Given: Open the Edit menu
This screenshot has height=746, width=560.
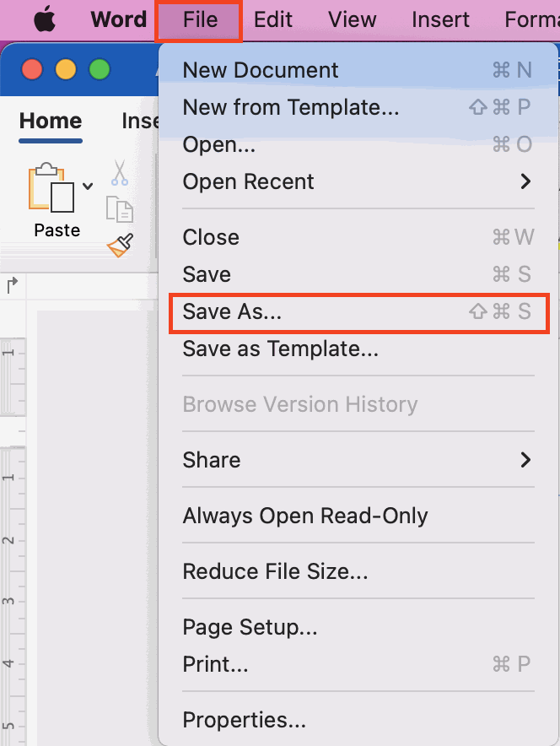Looking at the screenshot, I should coord(273,20).
